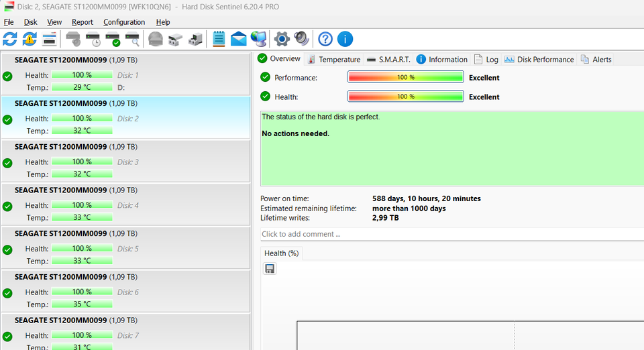Click the speaker sound icon in toolbar
The height and width of the screenshot is (350, 644).
tap(301, 39)
